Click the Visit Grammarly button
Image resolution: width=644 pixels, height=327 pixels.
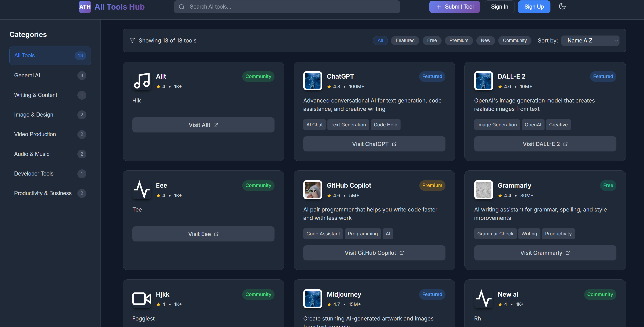point(545,253)
